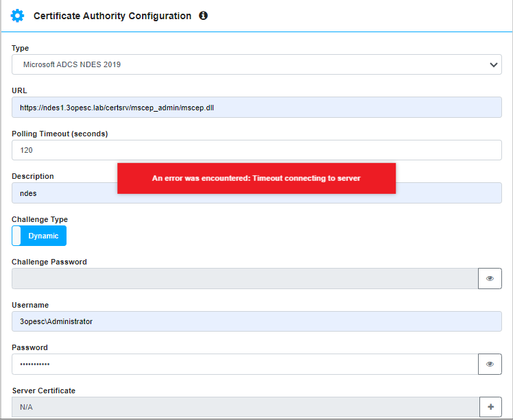
Task: Click the Server Certificate N/A field
Action: pyautogui.click(x=246, y=407)
